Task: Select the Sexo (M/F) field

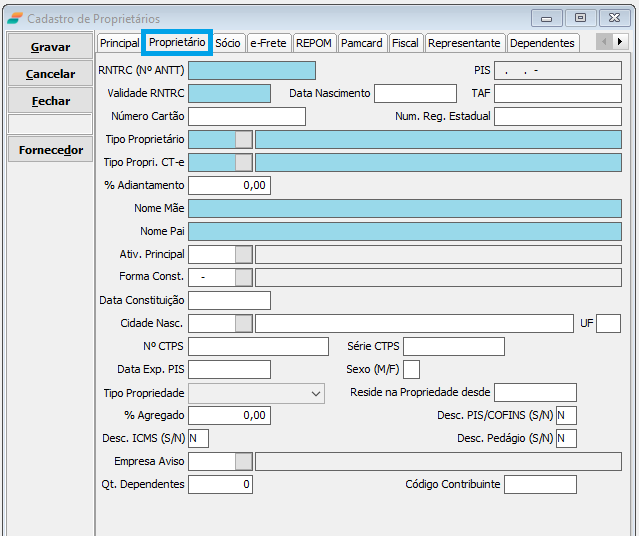Action: [x=411, y=370]
